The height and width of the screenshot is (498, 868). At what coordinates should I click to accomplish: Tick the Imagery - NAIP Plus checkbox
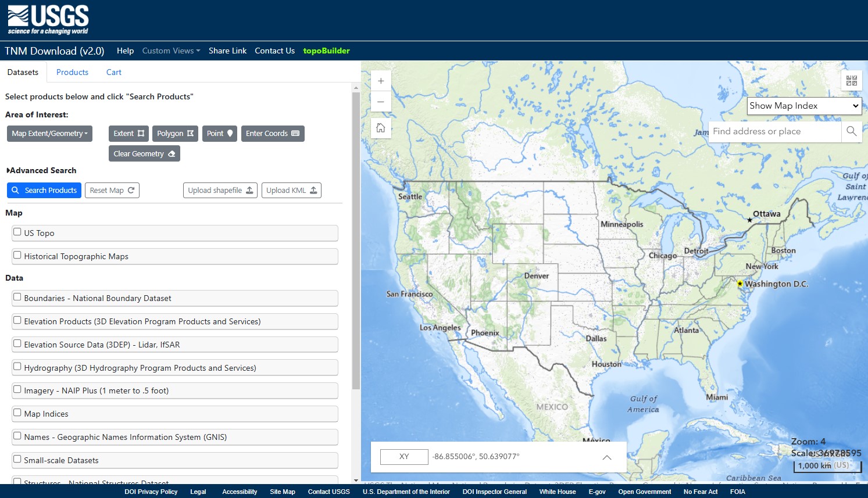click(x=17, y=389)
